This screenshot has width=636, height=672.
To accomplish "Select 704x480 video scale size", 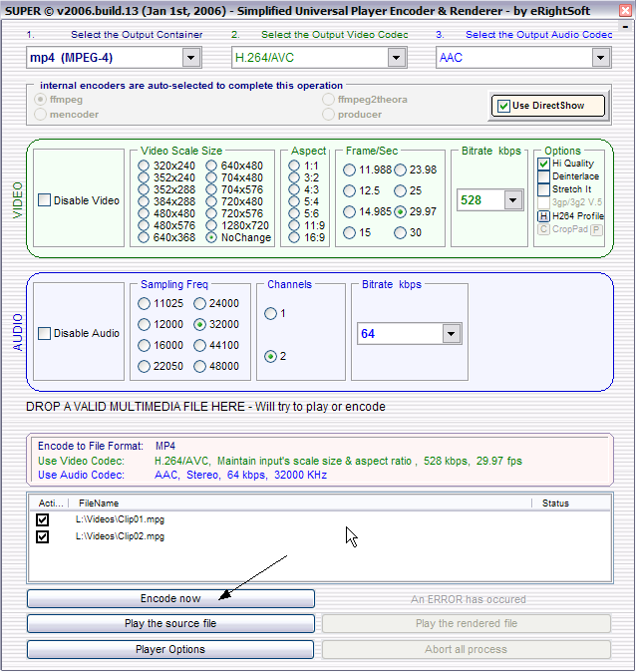I will 211,177.
